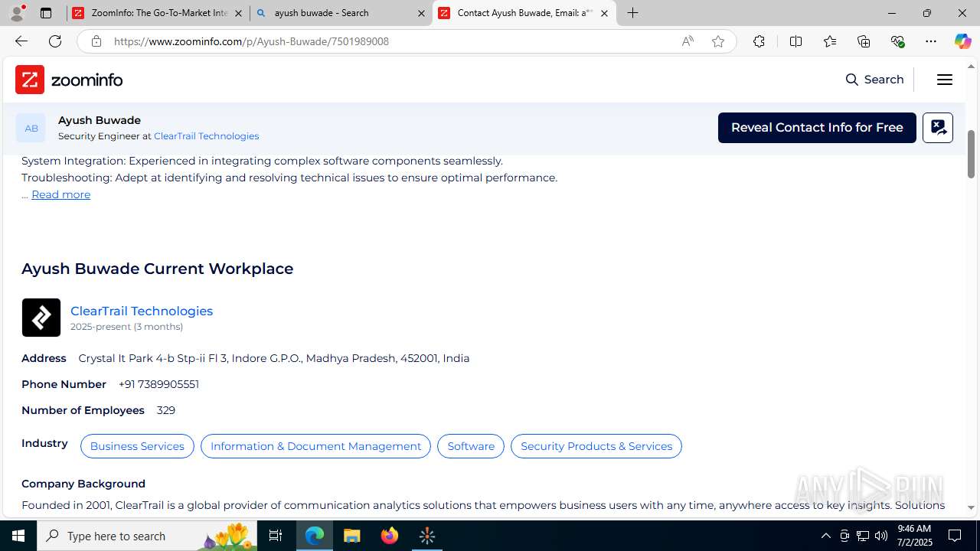
Task: Click the AB avatar badge
Action: [31, 128]
